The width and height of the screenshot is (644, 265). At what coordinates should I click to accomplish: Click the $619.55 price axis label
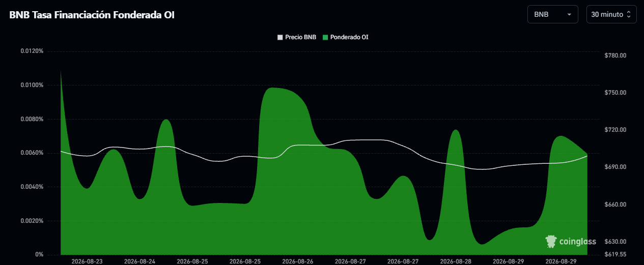(614, 254)
